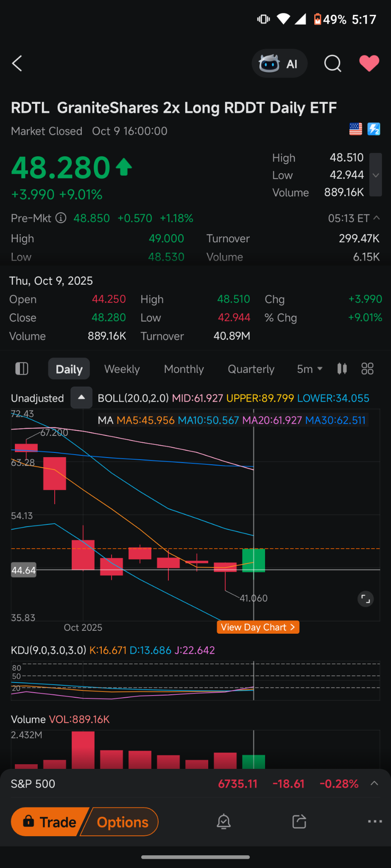Expand the quote details chevron near Volume
This screenshot has height=868, width=391.
pos(376,175)
